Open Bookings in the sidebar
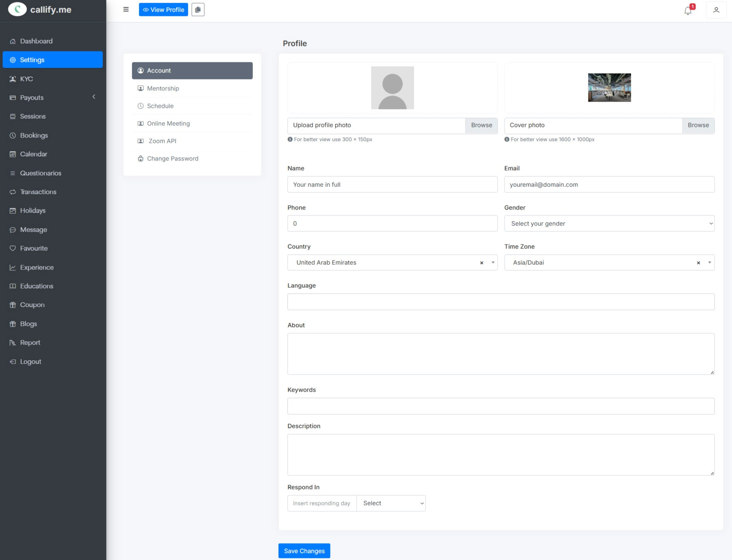The height and width of the screenshot is (560, 732). coord(53,135)
